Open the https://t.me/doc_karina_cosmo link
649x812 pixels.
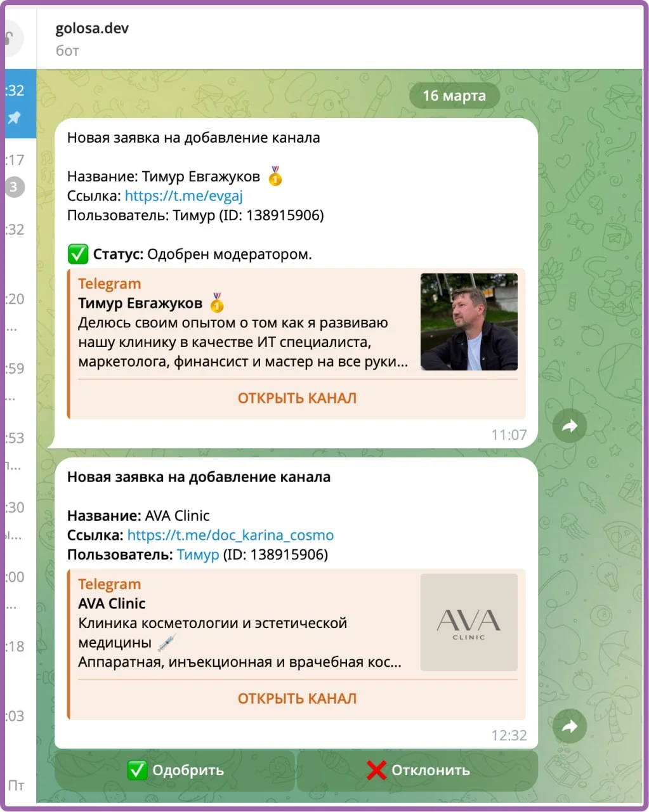(230, 535)
